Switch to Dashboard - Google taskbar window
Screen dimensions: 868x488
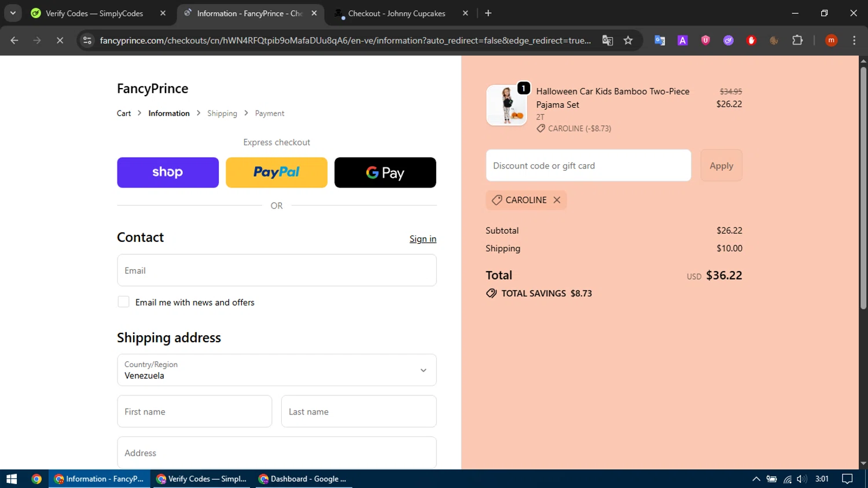[303, 479]
